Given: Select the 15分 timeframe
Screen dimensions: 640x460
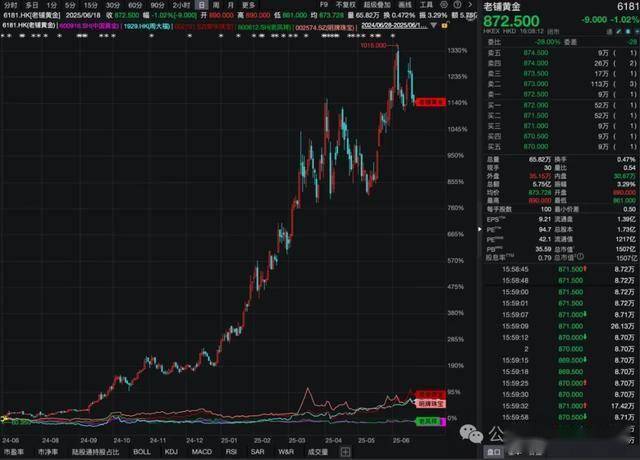Looking at the screenshot, I should click(x=91, y=5).
